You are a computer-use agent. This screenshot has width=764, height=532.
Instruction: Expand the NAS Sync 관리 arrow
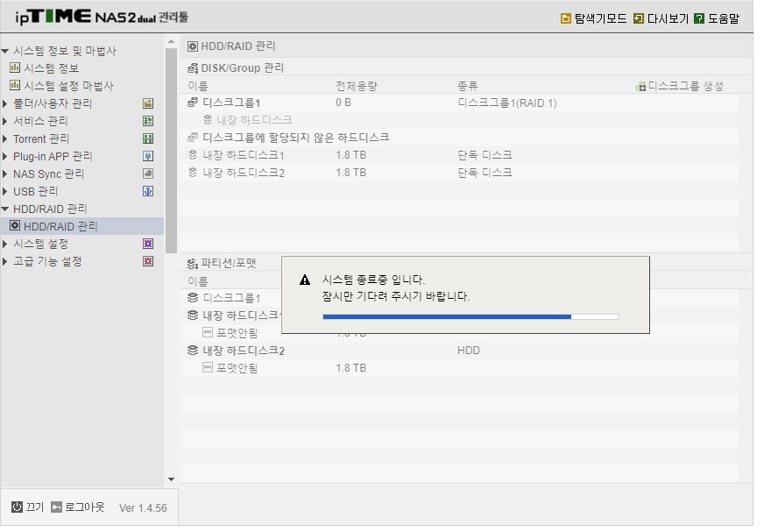tap(5, 174)
